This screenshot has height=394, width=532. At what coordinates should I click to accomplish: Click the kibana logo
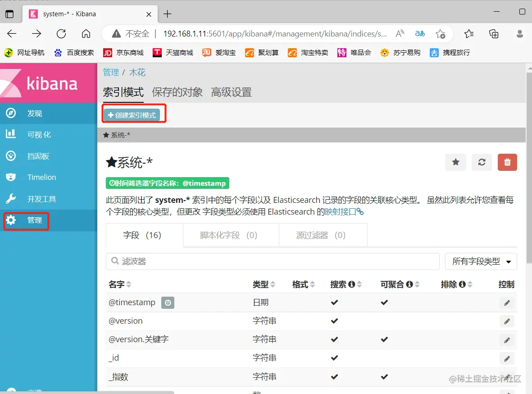tap(49, 83)
